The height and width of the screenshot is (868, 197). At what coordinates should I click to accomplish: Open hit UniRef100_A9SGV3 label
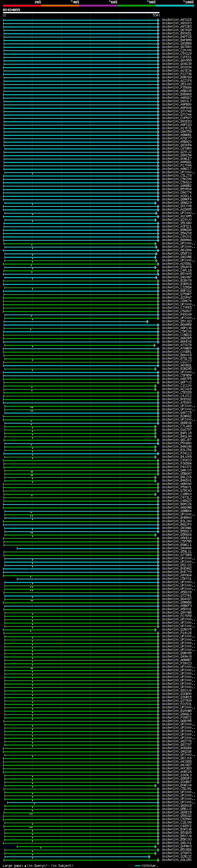tap(177, 23)
